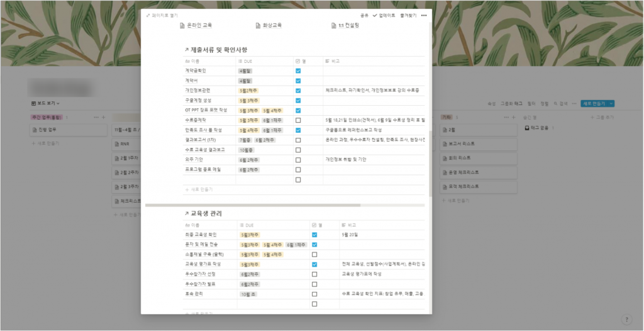
Task: Open the 보고서 리스트 card
Action: pos(479,144)
